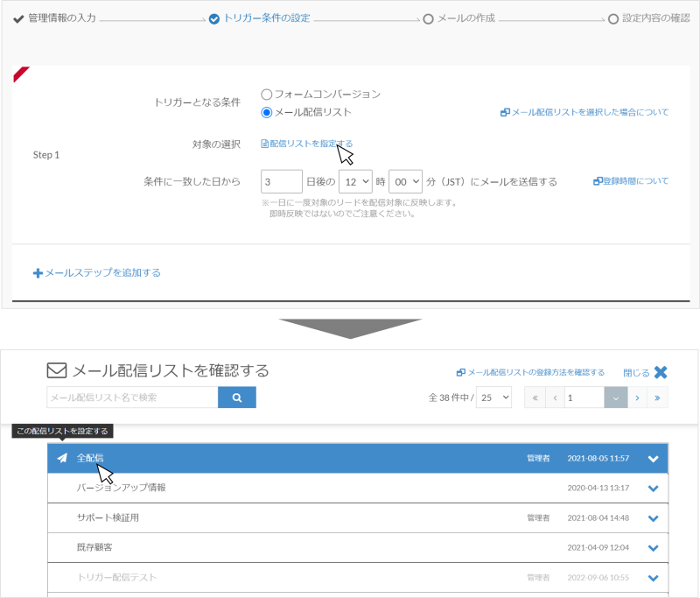Expand the バージョンアップ情報 row chevron
The height and width of the screenshot is (598, 700).
[653, 489]
